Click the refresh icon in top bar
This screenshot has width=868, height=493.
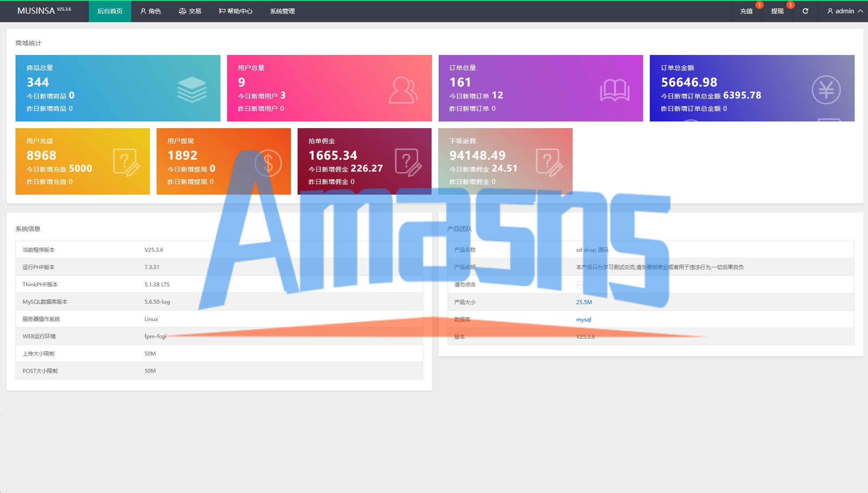(805, 11)
